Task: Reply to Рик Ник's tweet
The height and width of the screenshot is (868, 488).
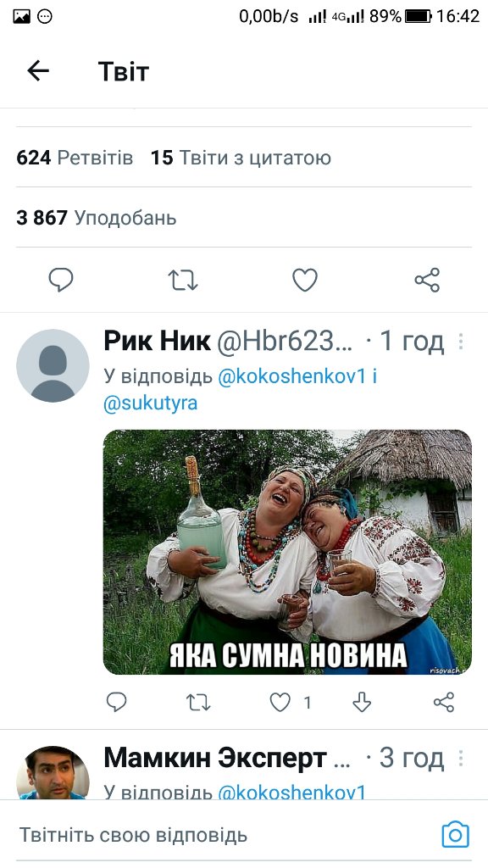Action: point(116,702)
